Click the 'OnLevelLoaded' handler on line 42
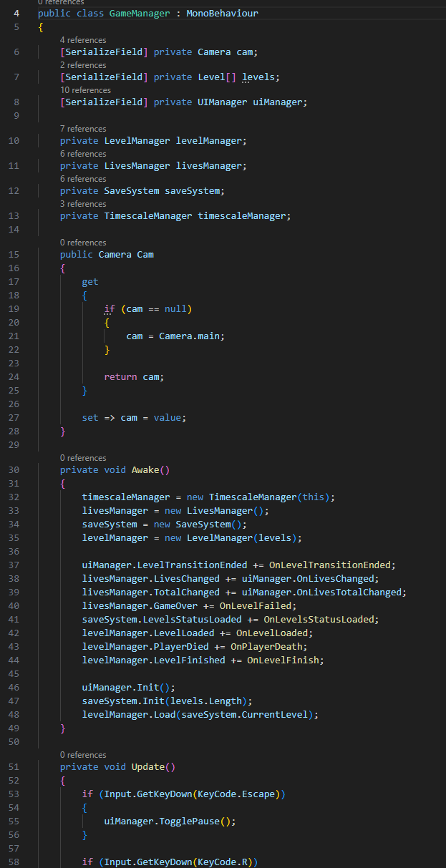This screenshot has height=868, width=446. [272, 633]
